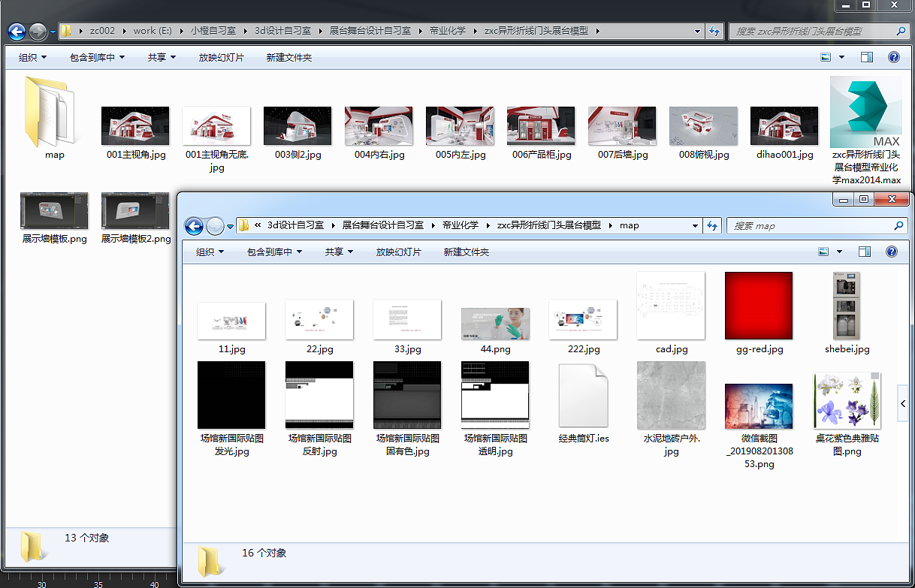Click Forward arrow in back window
Image resolution: width=915 pixels, height=588 pixels.
coord(38,32)
